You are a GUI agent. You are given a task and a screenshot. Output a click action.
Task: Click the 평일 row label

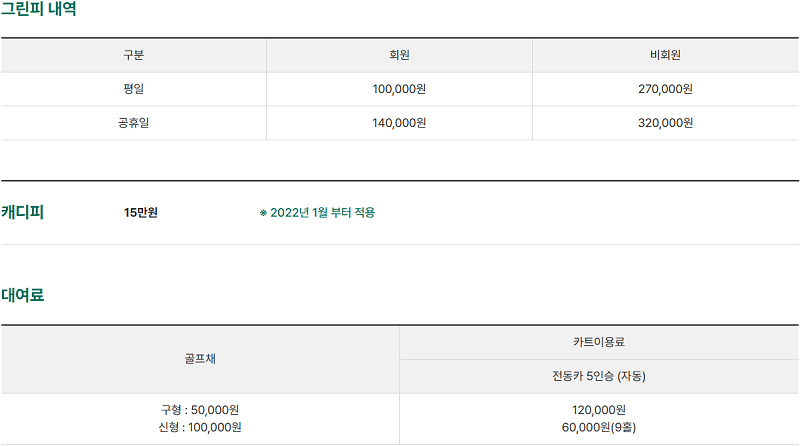tap(133, 89)
